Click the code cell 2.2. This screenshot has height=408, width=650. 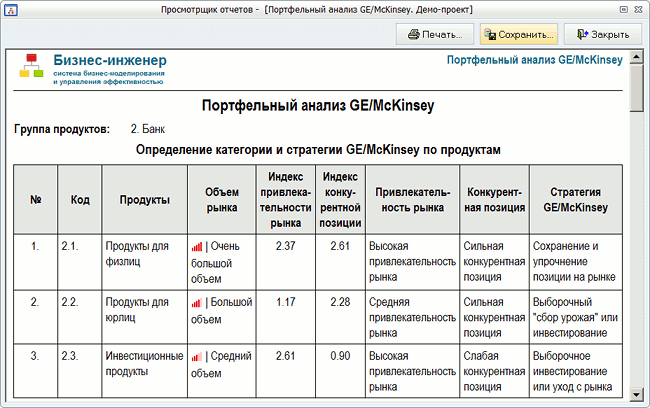click(80, 317)
